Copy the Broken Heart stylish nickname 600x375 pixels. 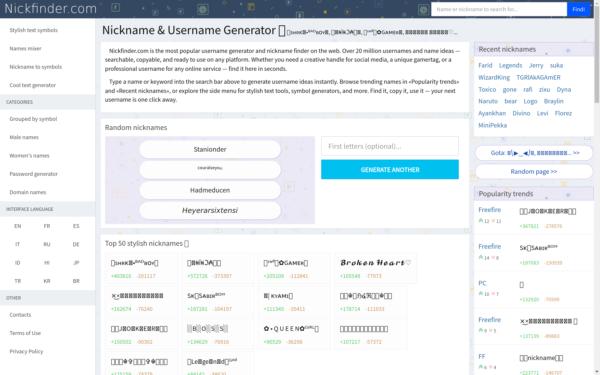(375, 263)
